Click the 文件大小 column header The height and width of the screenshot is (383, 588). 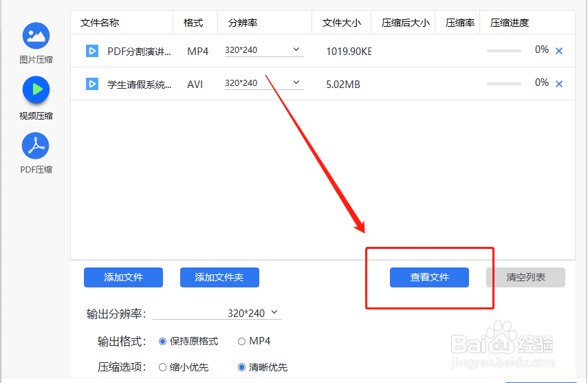[342, 23]
